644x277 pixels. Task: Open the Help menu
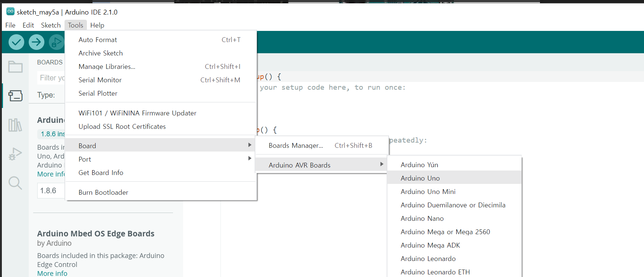tap(97, 25)
